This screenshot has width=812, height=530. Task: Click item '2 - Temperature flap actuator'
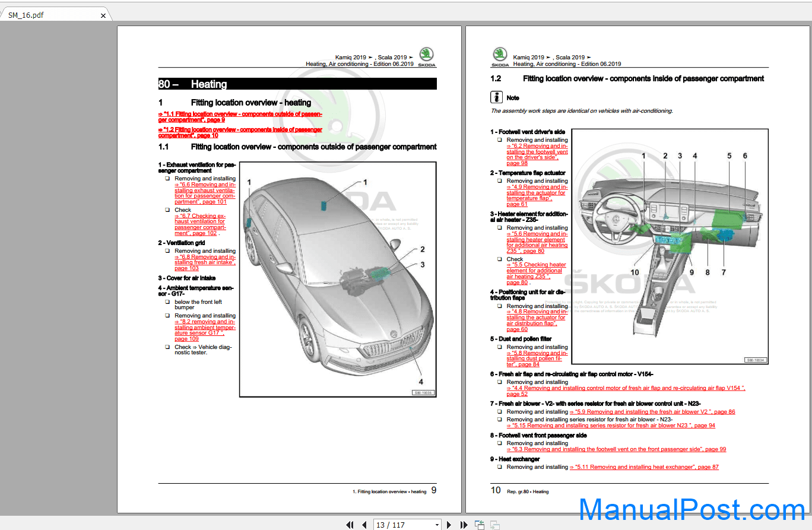[x=528, y=173]
